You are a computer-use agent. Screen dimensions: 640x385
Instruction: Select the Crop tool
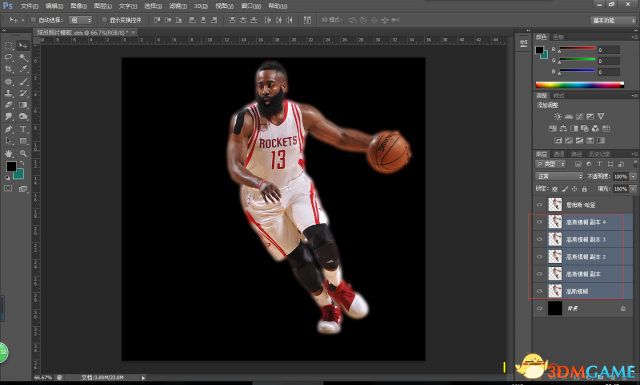9,69
